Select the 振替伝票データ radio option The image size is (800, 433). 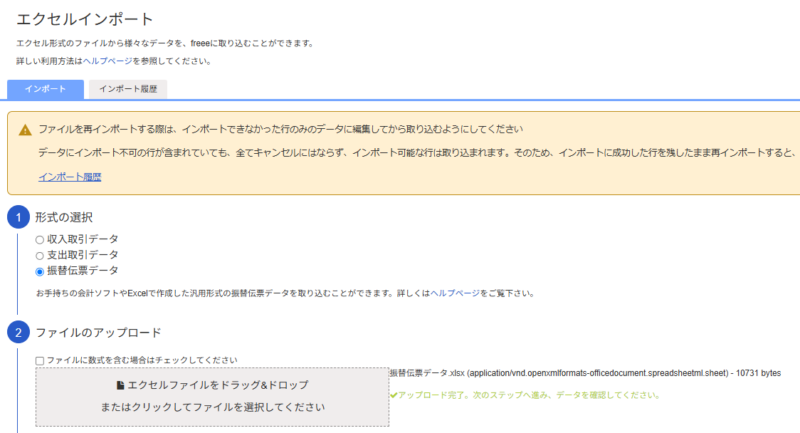point(39,271)
